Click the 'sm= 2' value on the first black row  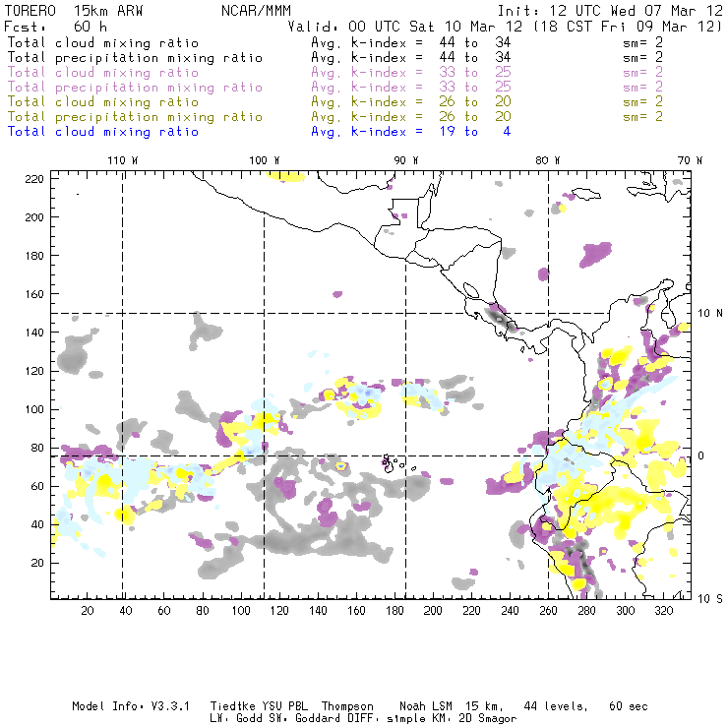[642, 43]
